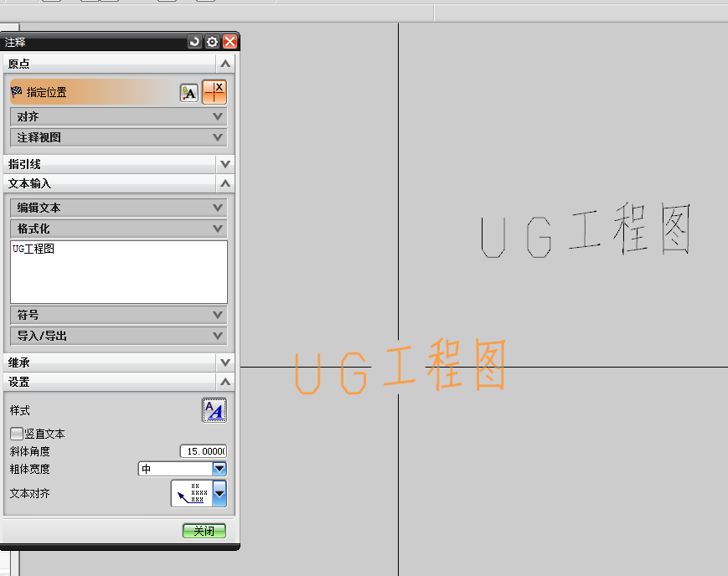The image size is (728, 576).
Task: Click the 指定位置 flag icon
Action: pos(16,91)
